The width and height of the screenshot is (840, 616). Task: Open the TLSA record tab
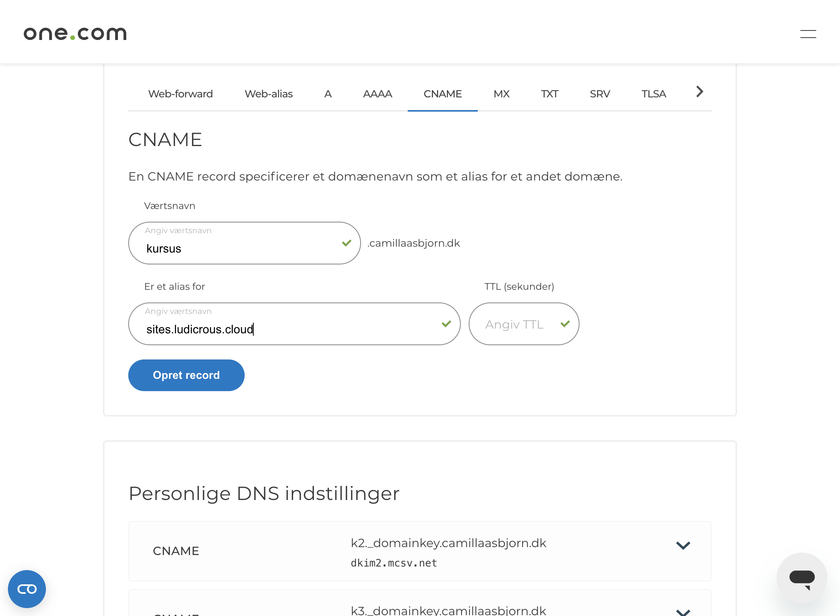coord(654,94)
